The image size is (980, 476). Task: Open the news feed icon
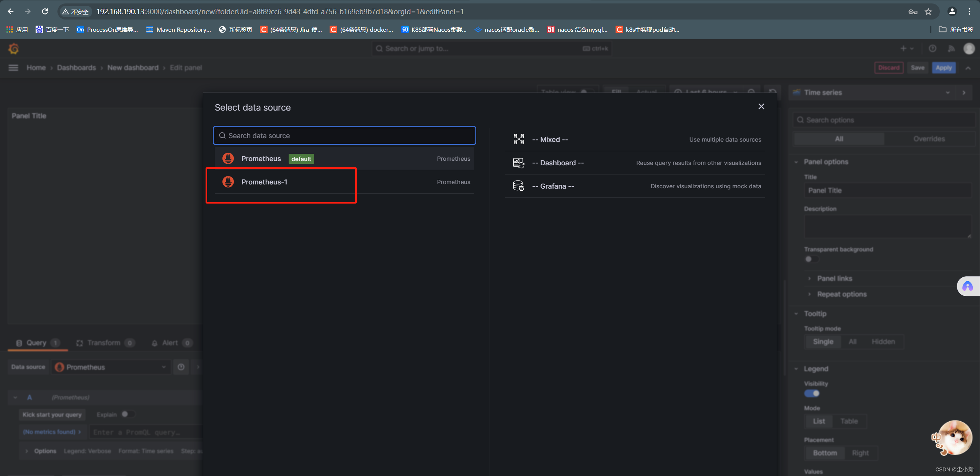pos(951,49)
